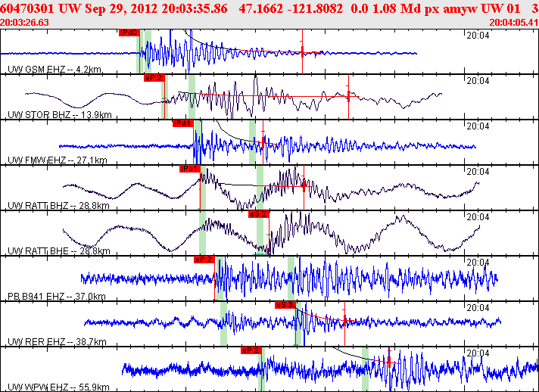539x392 pixels.
Task: Click the eS 2 pick flag on RATT BHE trace
Action: (258, 214)
